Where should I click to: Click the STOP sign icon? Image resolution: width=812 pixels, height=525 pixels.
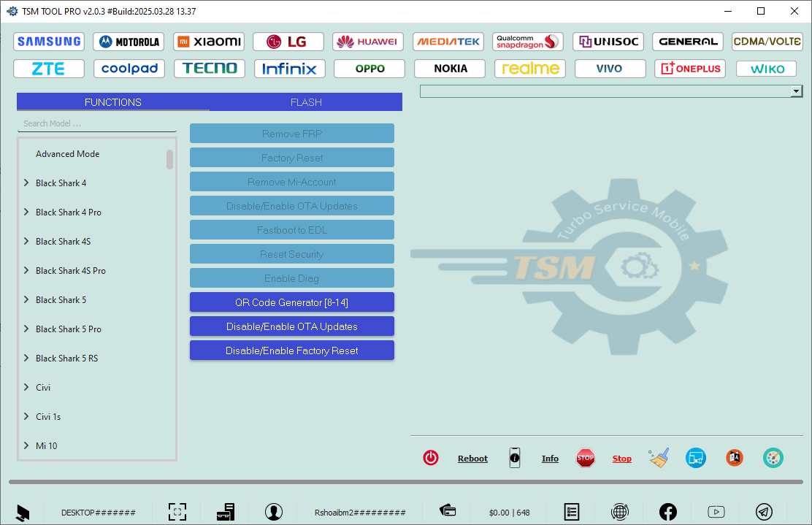coord(586,458)
